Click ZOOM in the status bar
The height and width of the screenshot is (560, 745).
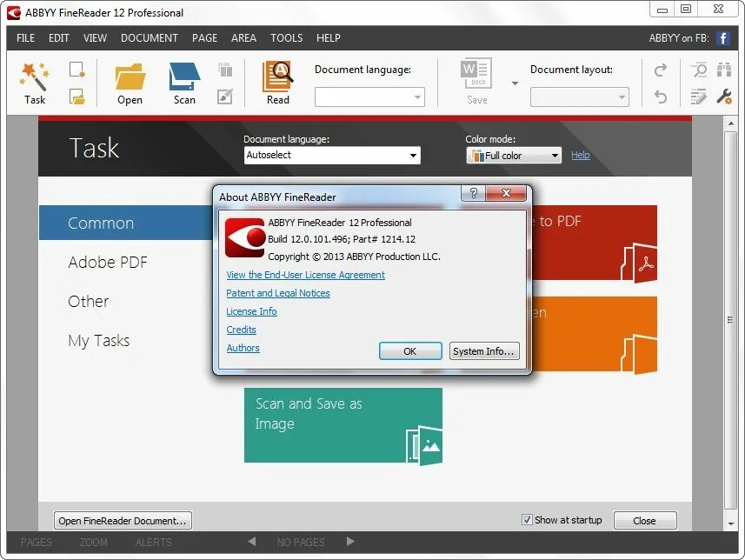(94, 542)
